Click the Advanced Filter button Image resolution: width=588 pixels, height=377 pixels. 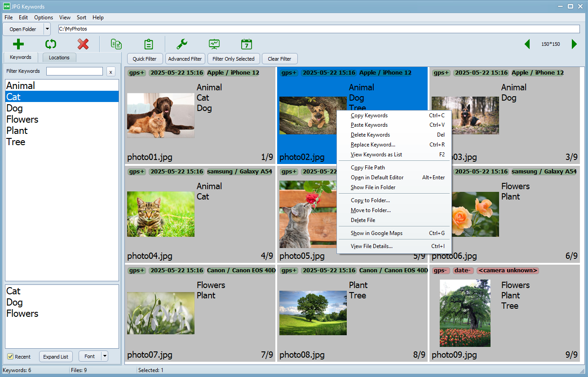point(185,59)
